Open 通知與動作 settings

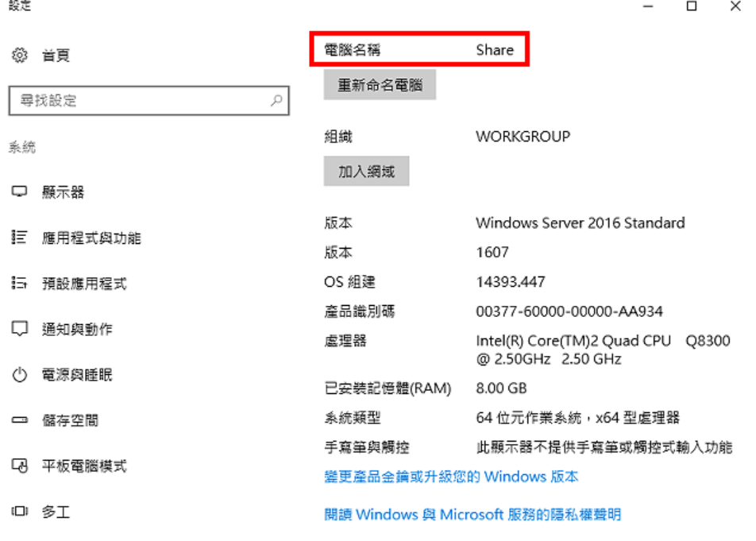click(x=77, y=330)
